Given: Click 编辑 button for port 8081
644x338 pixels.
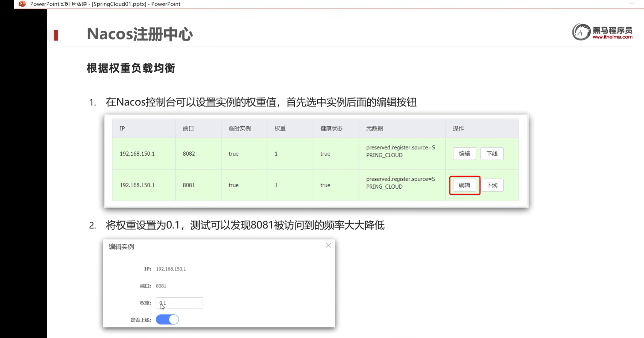Looking at the screenshot, I should point(464,185).
